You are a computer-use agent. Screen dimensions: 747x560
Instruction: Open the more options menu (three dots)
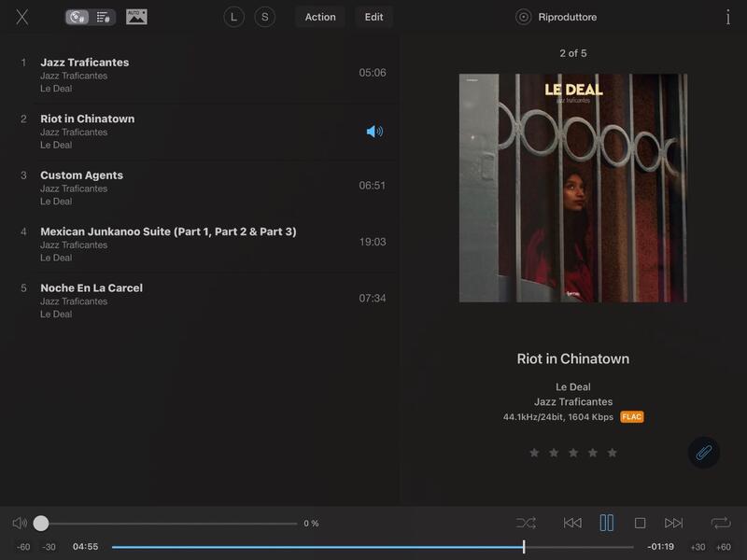click(727, 17)
